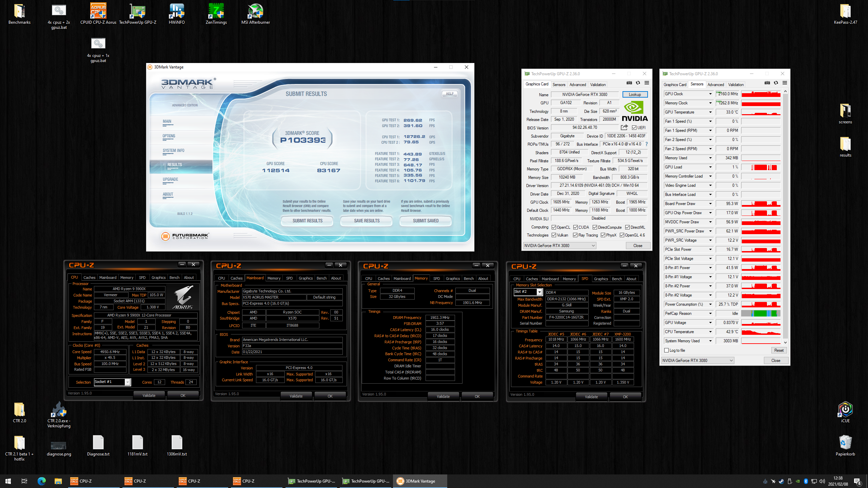Expand the Memory Clock sensor dropdown
Viewport: 868px width, 488px height.
pos(710,103)
